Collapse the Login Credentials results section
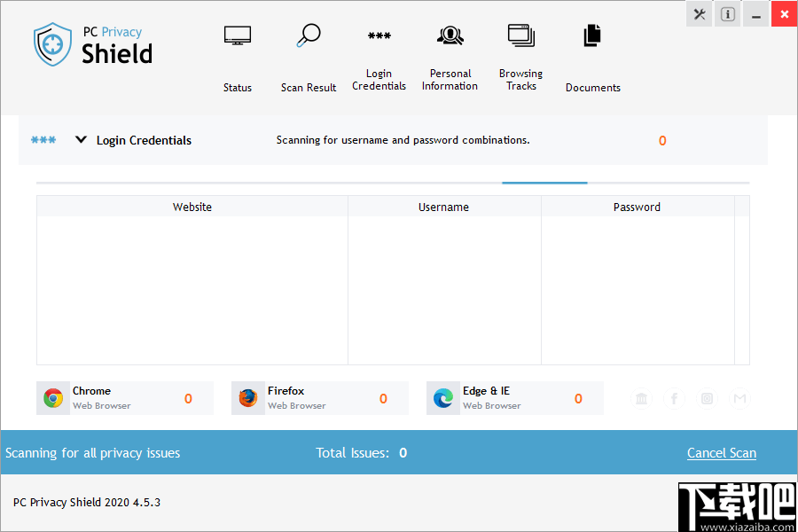798x532 pixels. (x=81, y=139)
